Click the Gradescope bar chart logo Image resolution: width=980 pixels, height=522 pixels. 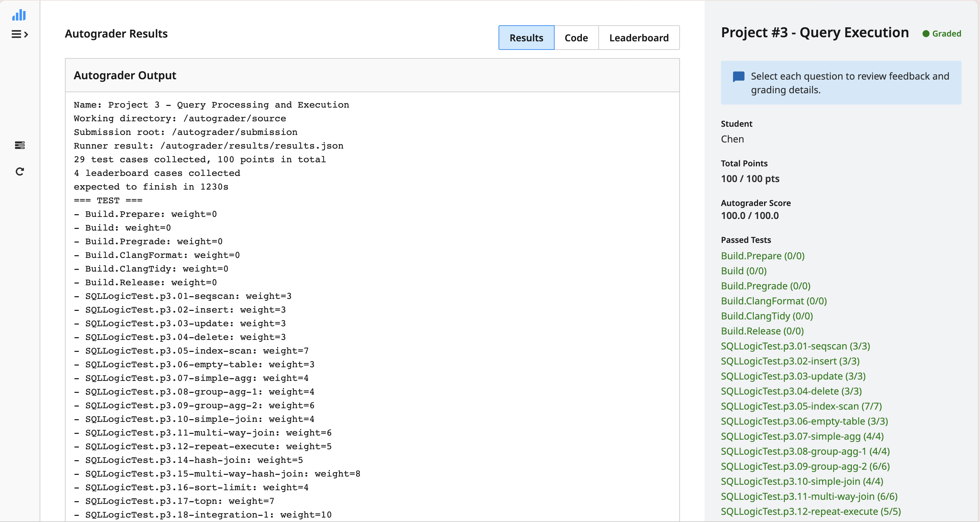(x=19, y=15)
